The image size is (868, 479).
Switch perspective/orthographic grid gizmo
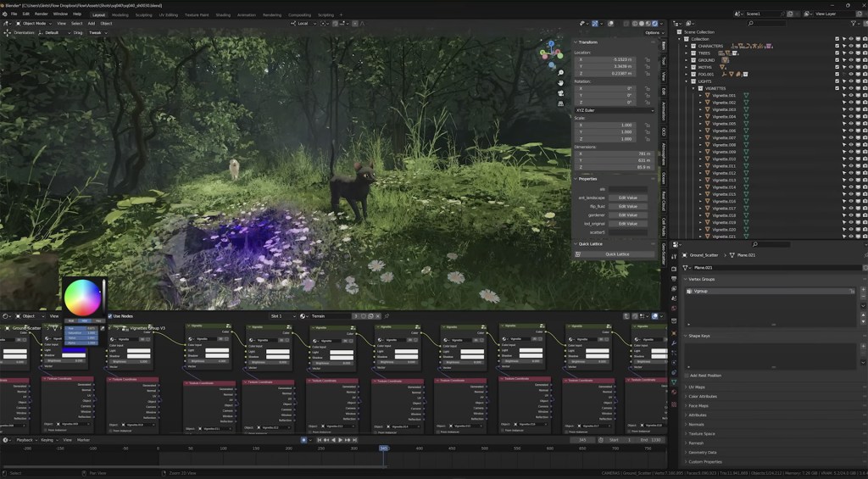click(x=561, y=103)
